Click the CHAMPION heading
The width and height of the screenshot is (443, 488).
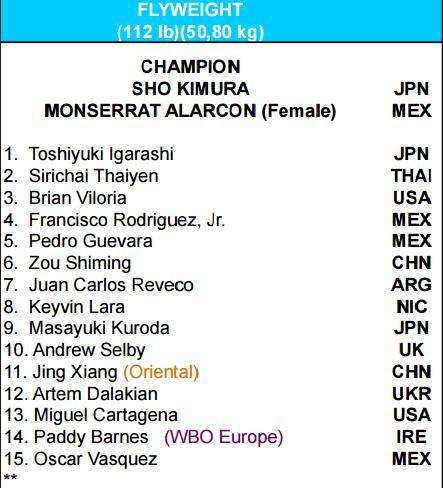click(190, 67)
